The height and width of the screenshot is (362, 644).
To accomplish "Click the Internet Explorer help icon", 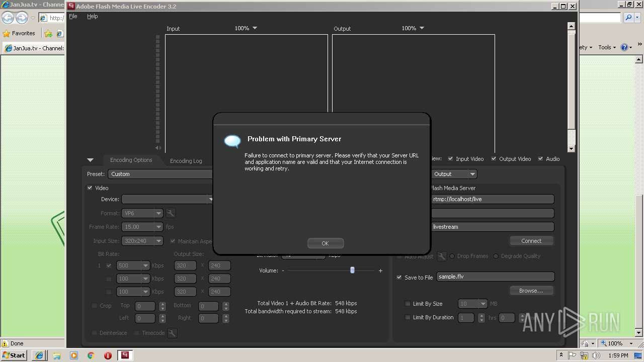I will [624, 47].
